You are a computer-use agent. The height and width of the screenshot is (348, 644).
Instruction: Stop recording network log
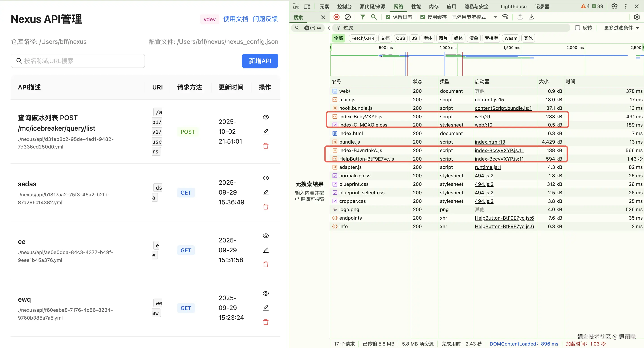[337, 17]
